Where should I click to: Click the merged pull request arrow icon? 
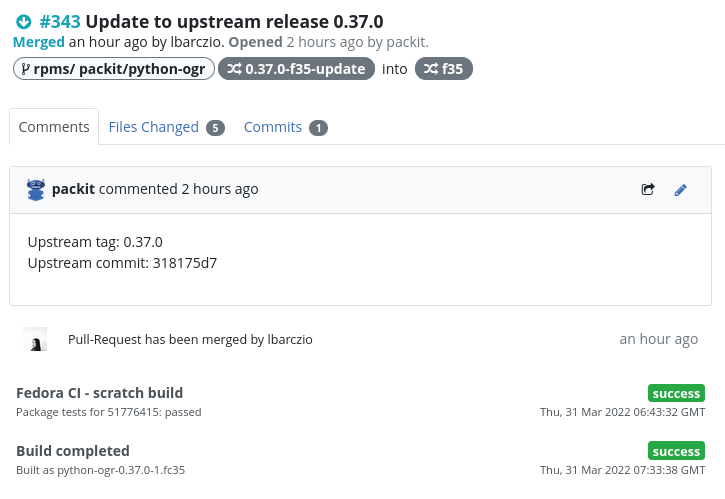coord(24,21)
